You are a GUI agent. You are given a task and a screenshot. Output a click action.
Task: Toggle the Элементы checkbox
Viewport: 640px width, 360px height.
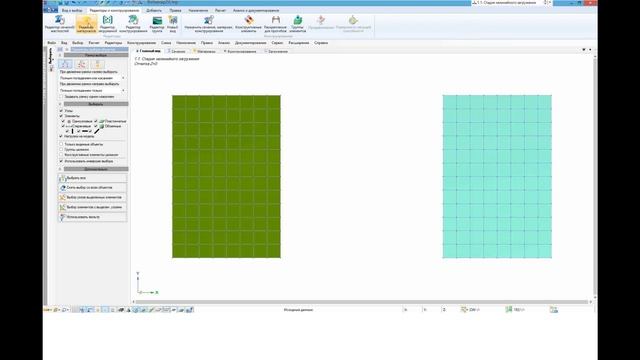click(x=61, y=116)
